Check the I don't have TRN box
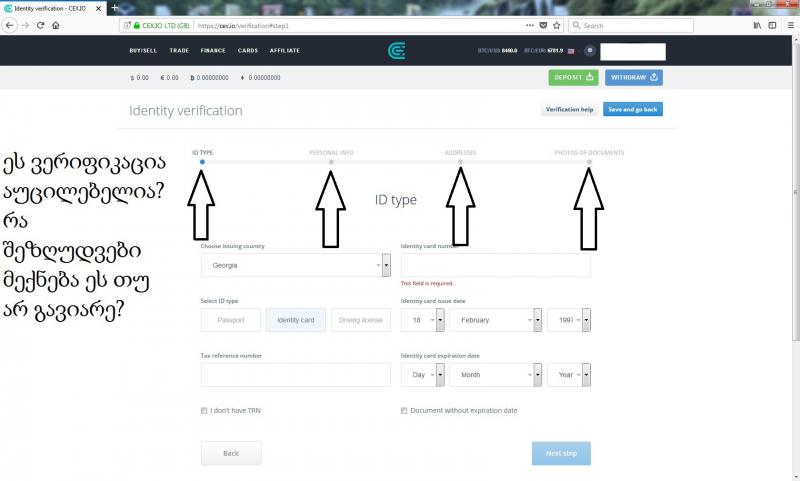800x481 pixels. point(204,410)
